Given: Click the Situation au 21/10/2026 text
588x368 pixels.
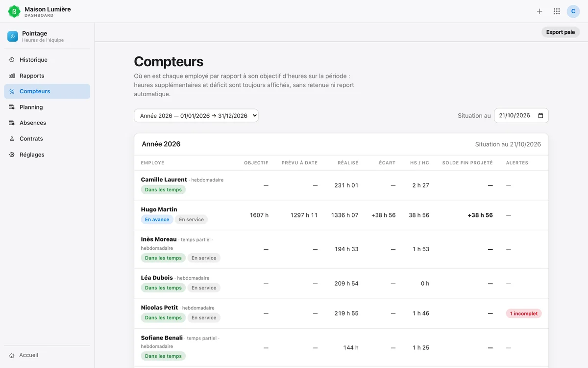Looking at the screenshot, I should pyautogui.click(x=508, y=144).
